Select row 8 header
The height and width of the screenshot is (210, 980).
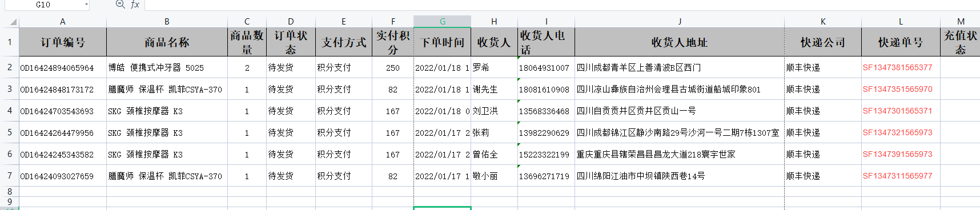pos(10,192)
